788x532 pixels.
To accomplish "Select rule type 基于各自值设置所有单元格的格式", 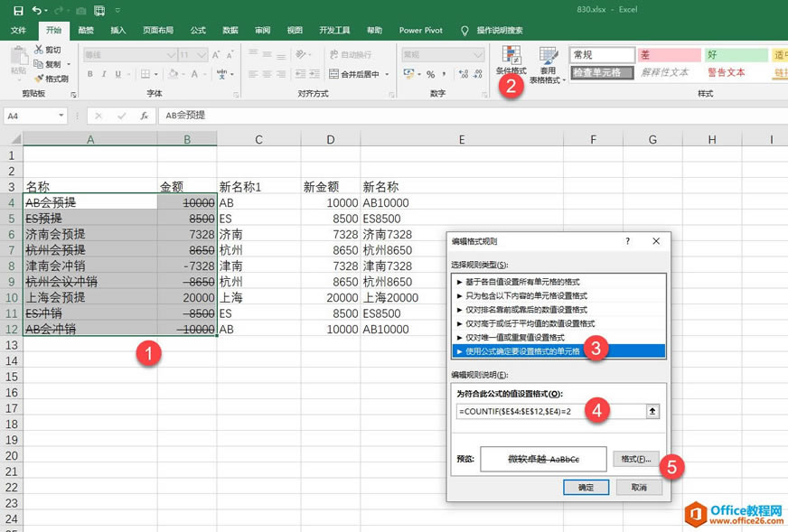I will [x=558, y=282].
